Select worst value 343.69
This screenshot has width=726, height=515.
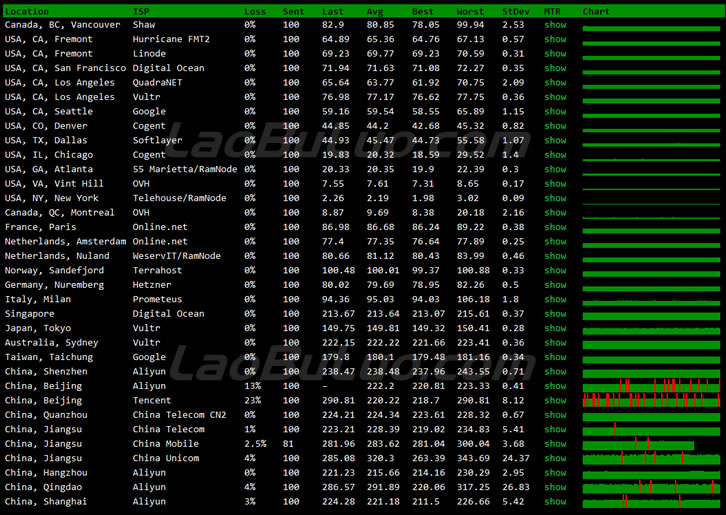click(x=473, y=458)
